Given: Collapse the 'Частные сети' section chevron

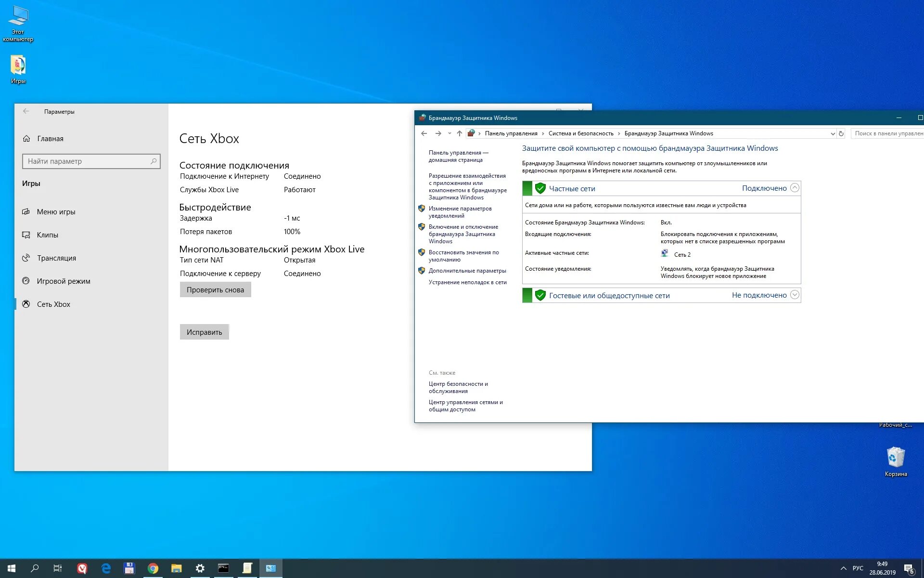Looking at the screenshot, I should click(795, 188).
